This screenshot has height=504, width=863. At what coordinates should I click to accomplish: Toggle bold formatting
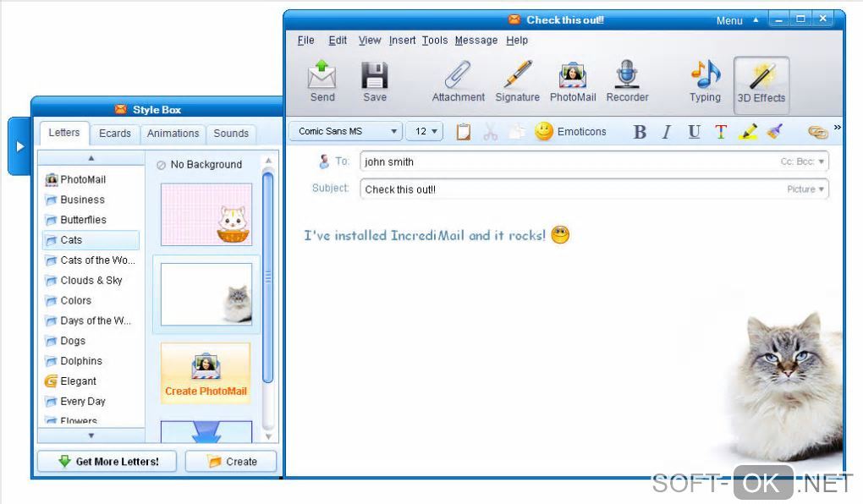pos(640,132)
